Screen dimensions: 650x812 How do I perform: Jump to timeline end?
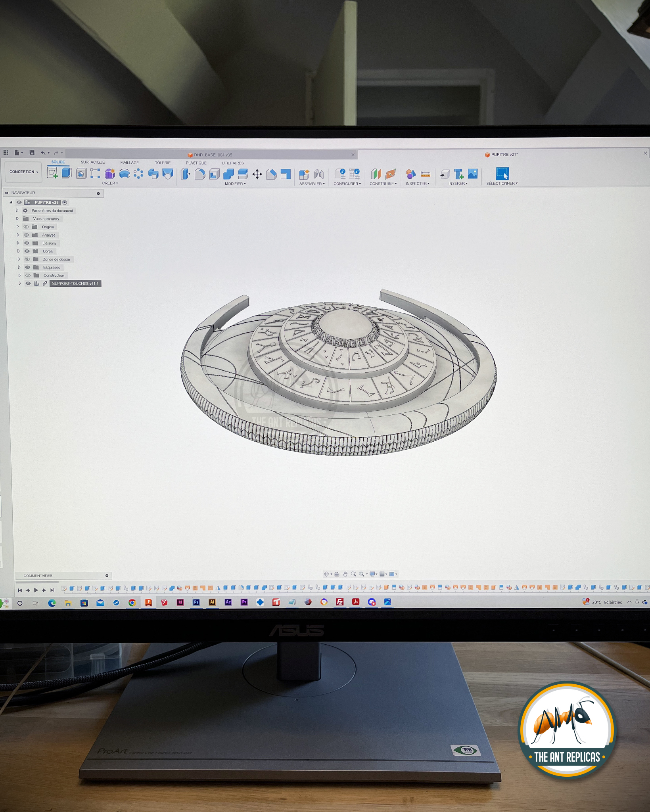point(52,590)
